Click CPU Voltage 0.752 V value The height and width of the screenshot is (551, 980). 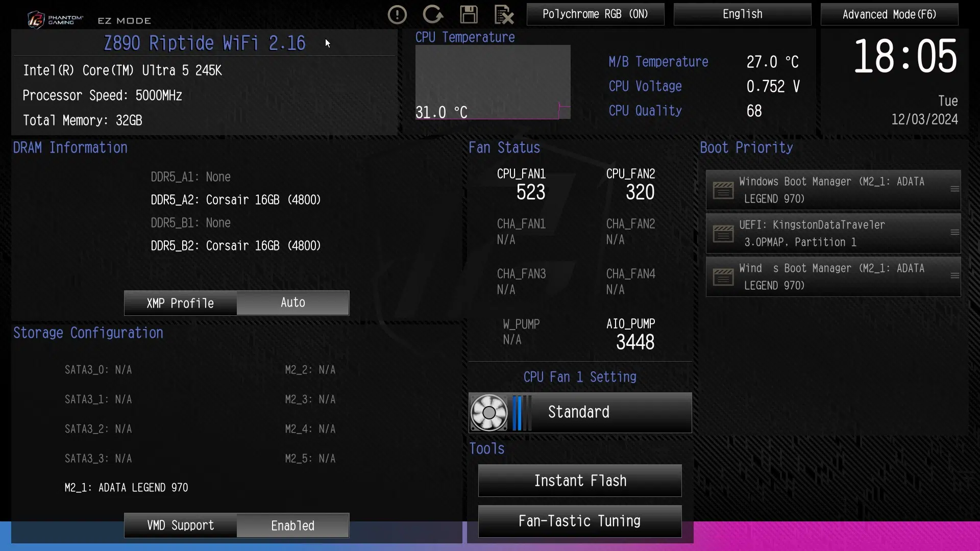(773, 87)
